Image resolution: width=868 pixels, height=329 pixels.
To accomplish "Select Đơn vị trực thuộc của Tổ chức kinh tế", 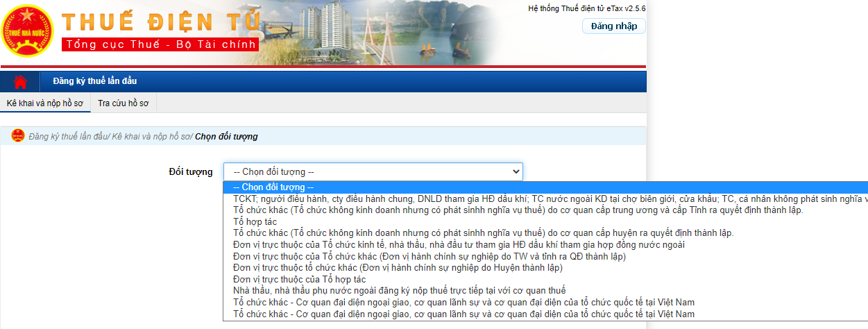I will click(545, 244).
